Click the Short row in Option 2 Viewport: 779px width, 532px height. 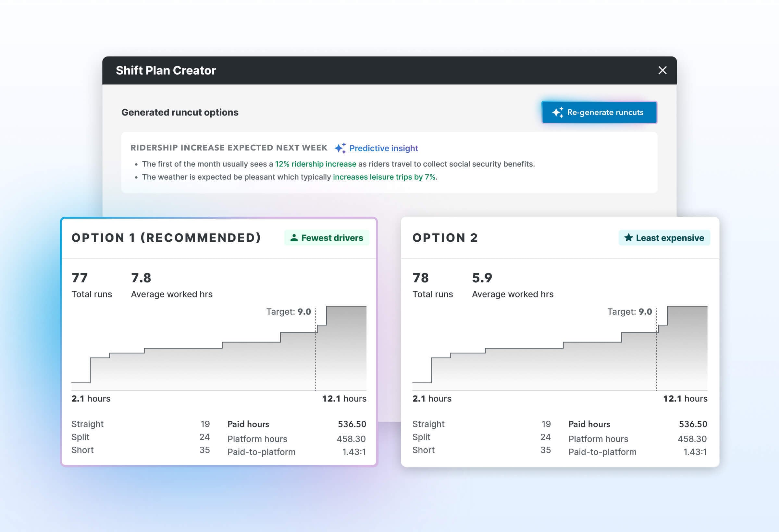point(482,450)
